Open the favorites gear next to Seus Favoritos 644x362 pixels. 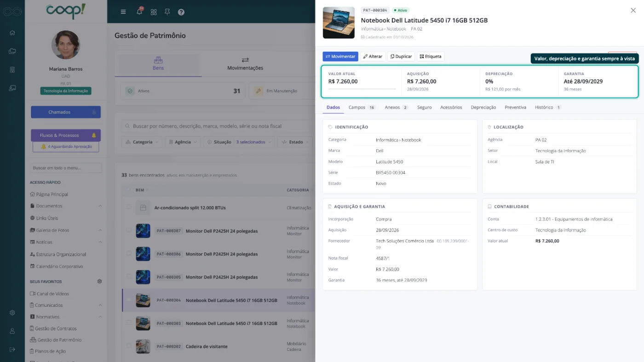[99, 281]
